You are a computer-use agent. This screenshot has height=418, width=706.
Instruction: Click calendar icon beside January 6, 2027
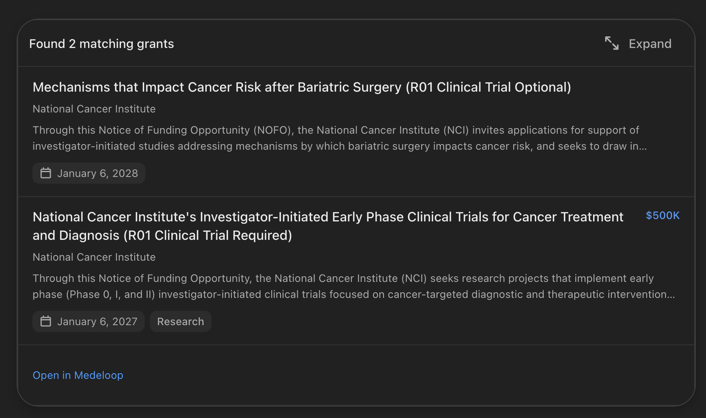[46, 321]
